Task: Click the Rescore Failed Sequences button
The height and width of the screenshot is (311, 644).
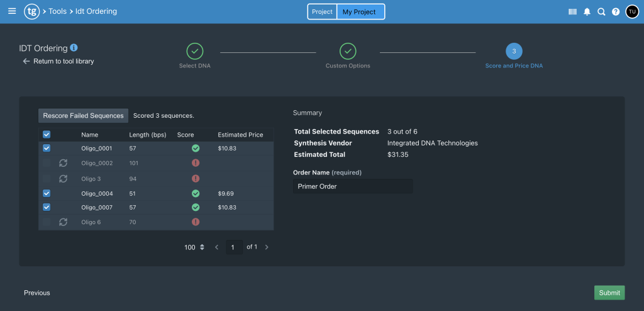Action: [x=84, y=116]
